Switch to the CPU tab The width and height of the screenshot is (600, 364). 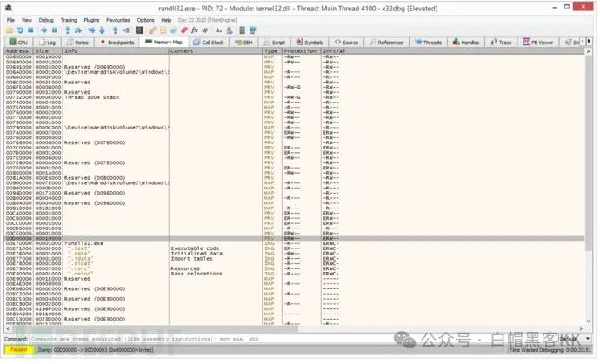18,42
